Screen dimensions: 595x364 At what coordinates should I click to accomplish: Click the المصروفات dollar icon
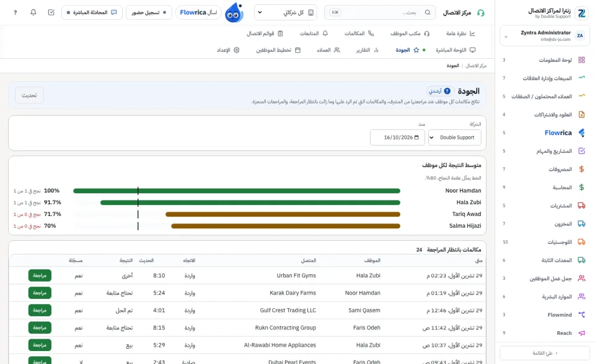pyautogui.click(x=581, y=169)
